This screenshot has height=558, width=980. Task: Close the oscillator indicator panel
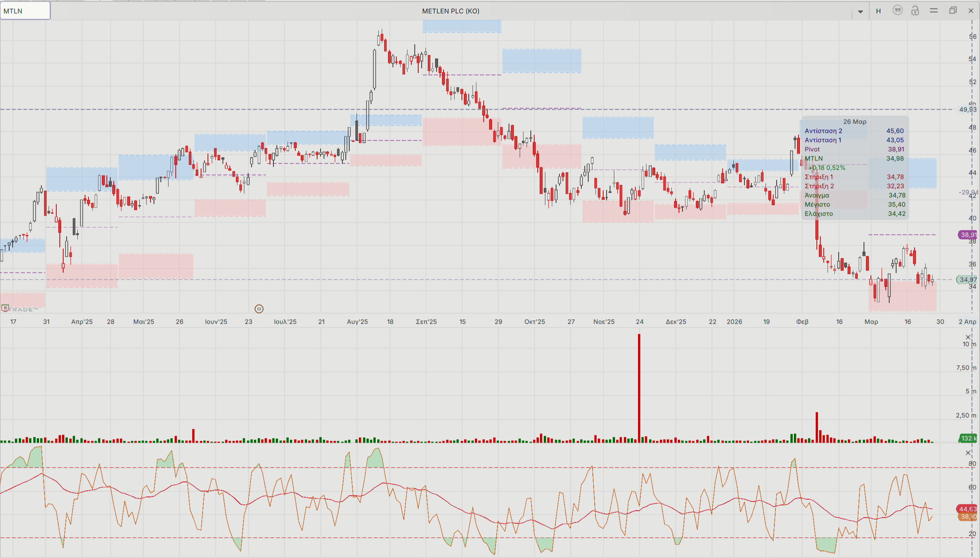(x=968, y=453)
